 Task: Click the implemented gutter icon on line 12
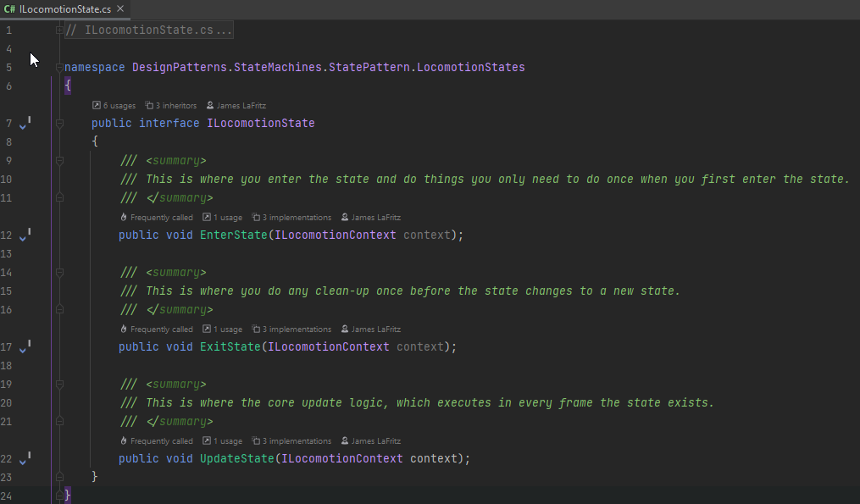25,235
